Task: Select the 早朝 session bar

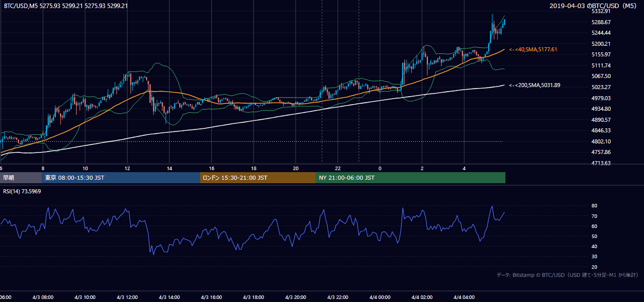Action: [21, 178]
